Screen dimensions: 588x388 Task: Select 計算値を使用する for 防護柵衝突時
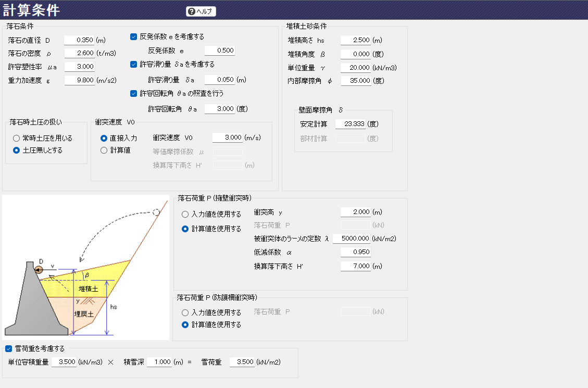pyautogui.click(x=185, y=324)
